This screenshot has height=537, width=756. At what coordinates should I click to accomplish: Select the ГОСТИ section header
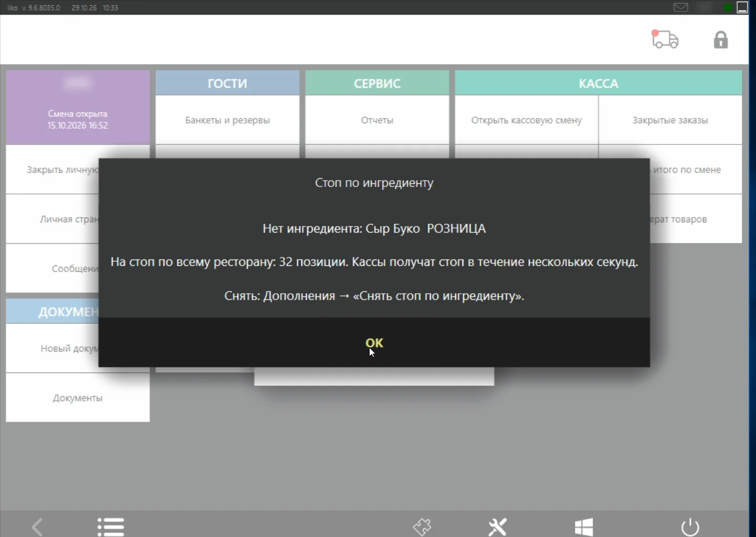click(227, 83)
